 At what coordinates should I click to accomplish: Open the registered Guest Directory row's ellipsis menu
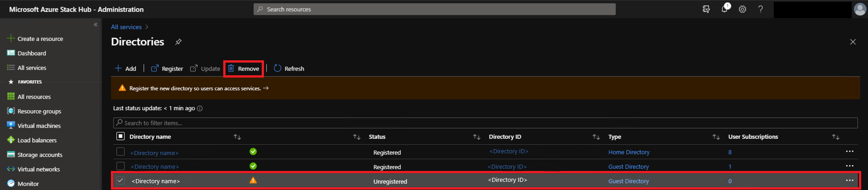(x=849, y=166)
